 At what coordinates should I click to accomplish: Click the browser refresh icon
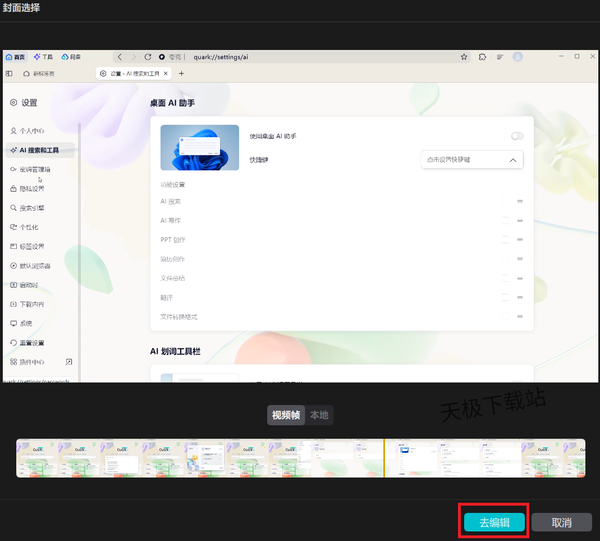[148, 57]
